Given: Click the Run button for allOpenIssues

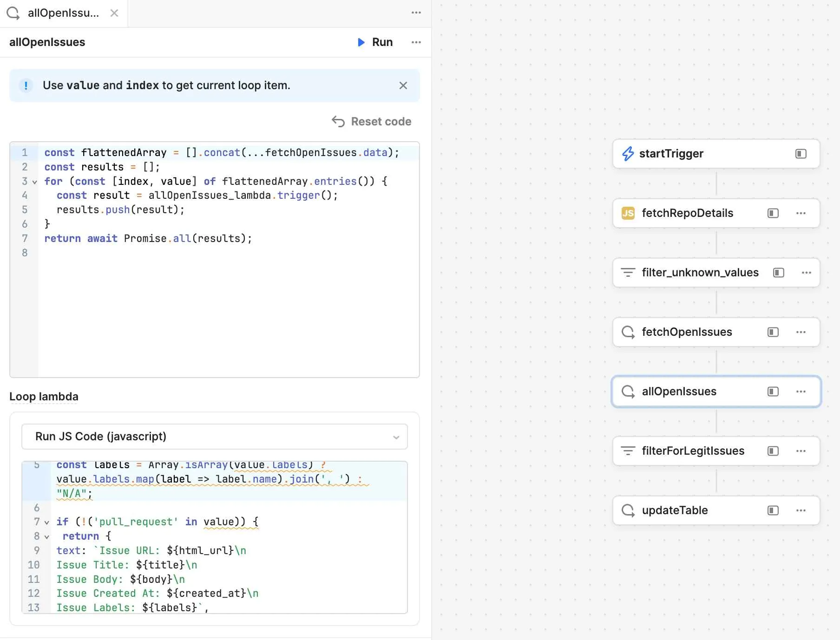Looking at the screenshot, I should [x=375, y=42].
